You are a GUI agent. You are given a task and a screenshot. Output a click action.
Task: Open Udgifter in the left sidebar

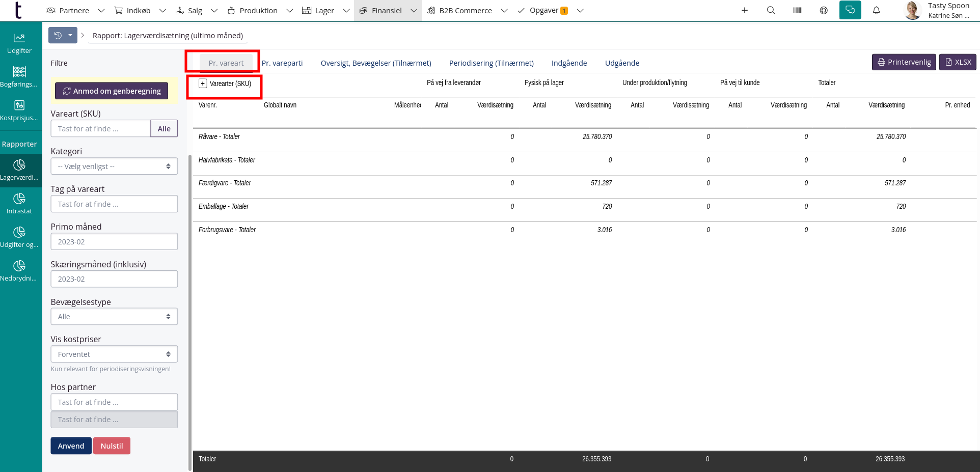pyautogui.click(x=19, y=43)
